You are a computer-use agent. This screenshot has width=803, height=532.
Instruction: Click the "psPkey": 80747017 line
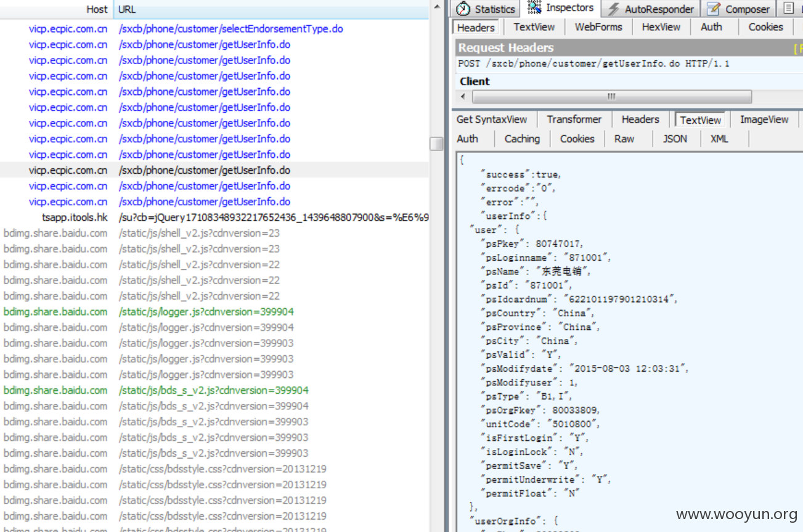(x=532, y=243)
